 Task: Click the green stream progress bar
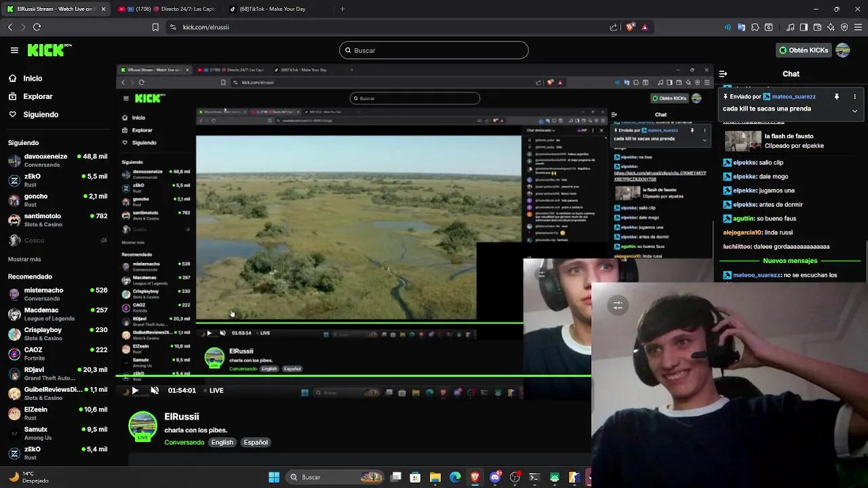pyautogui.click(x=353, y=375)
